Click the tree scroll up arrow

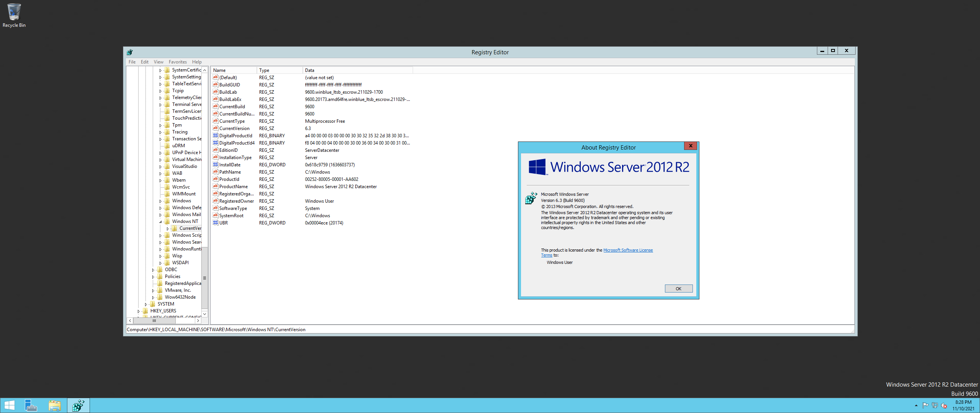point(205,70)
